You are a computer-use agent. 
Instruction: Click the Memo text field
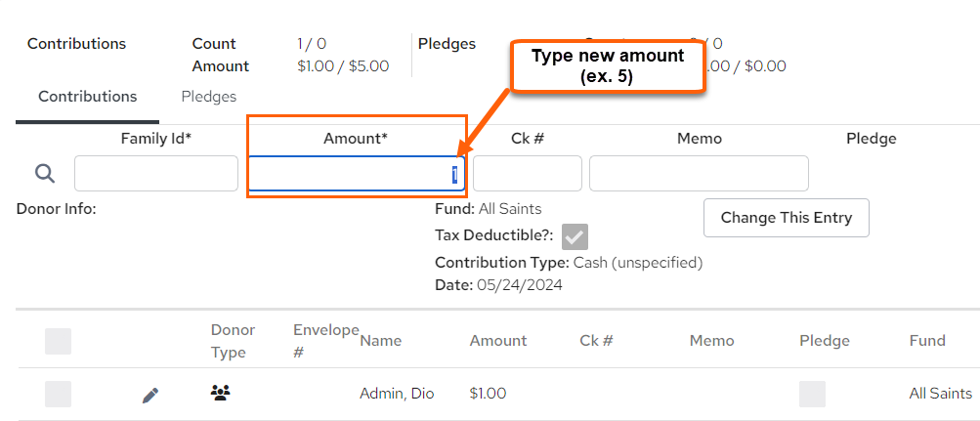click(699, 173)
